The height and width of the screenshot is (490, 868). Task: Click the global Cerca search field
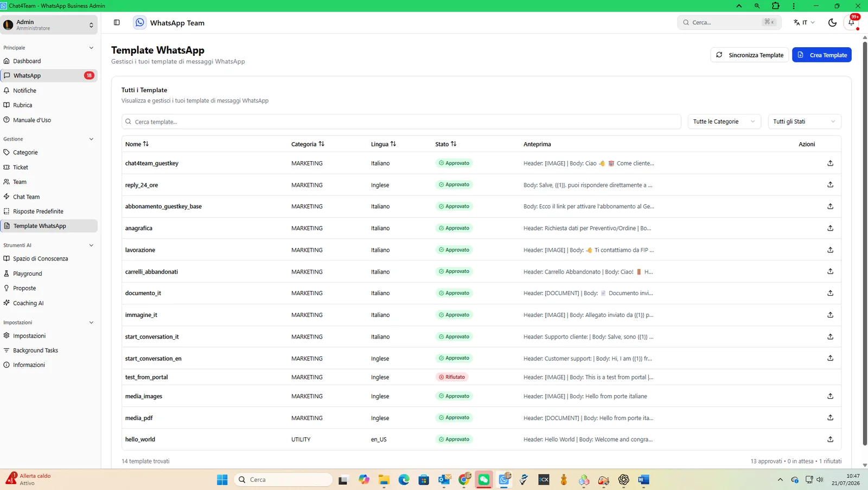click(729, 22)
